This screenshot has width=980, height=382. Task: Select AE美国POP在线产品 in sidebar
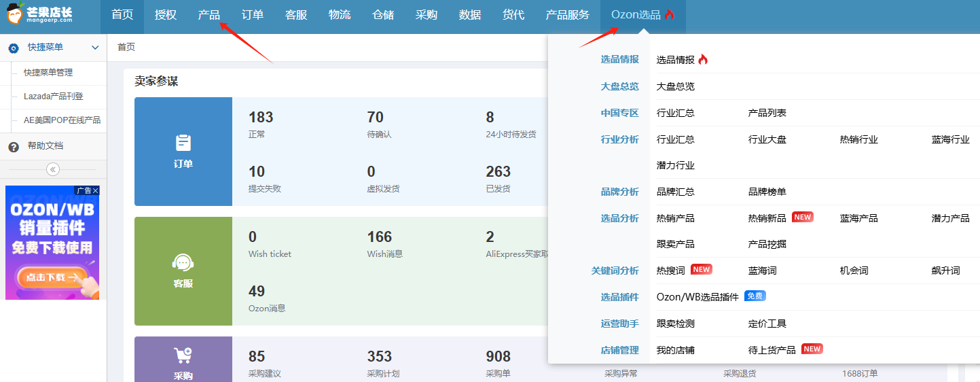62,120
